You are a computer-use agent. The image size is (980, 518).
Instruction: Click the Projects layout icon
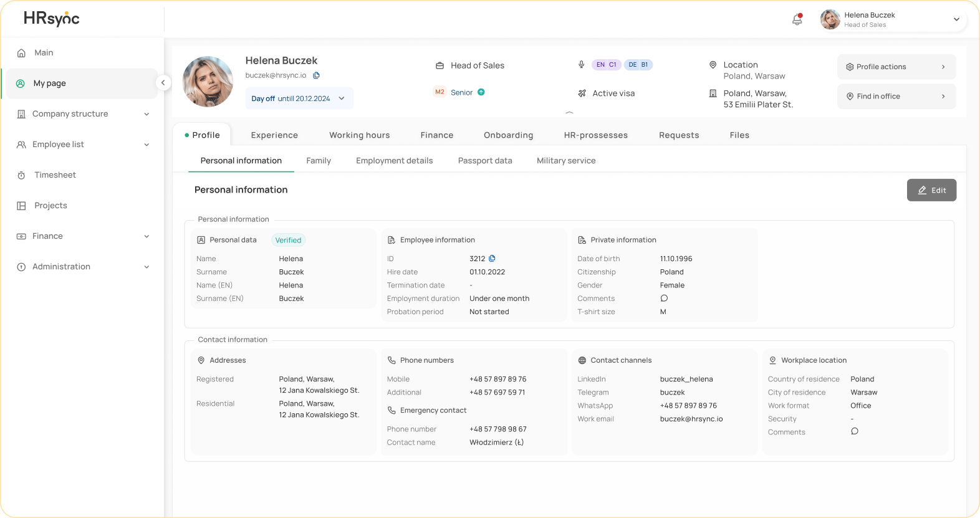[x=21, y=206]
